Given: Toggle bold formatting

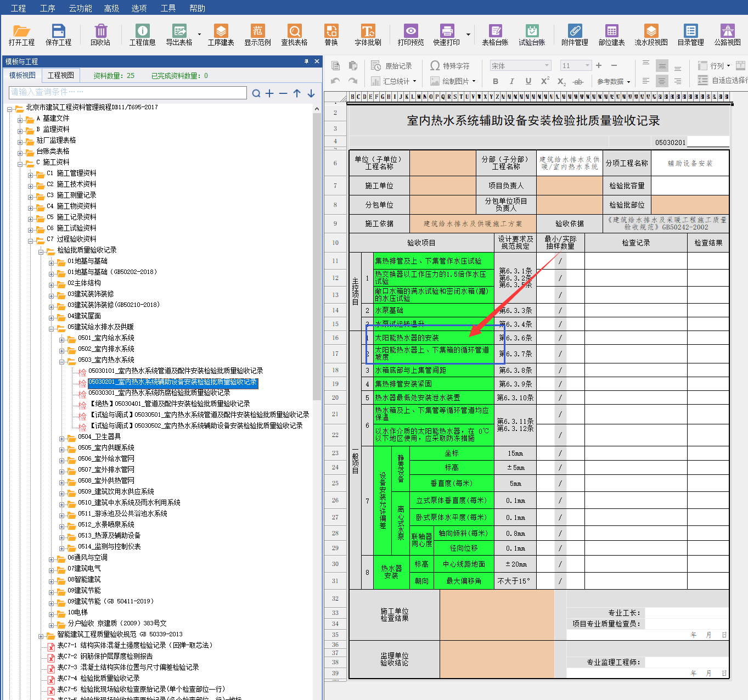Looking at the screenshot, I should coord(496,81).
